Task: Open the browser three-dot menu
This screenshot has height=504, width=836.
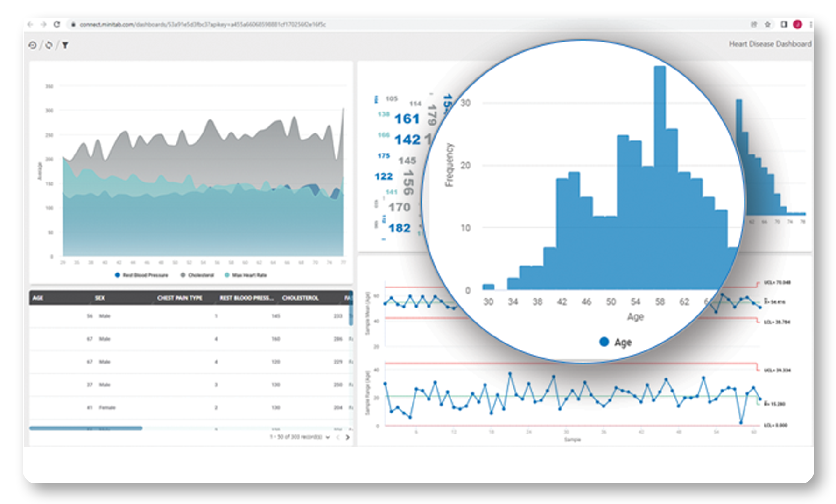Action: coord(811,24)
